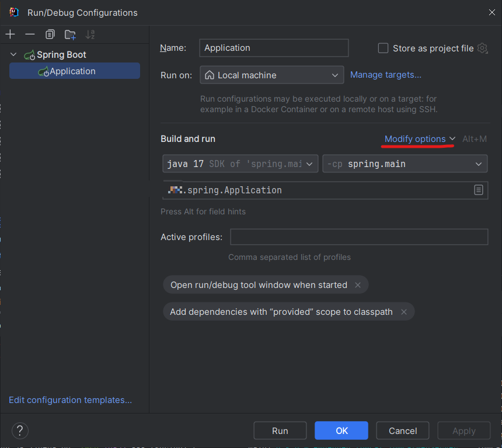Image resolution: width=502 pixels, height=448 pixels.
Task: Remove 'Add dependencies with provided scope' chip
Action: (404, 312)
